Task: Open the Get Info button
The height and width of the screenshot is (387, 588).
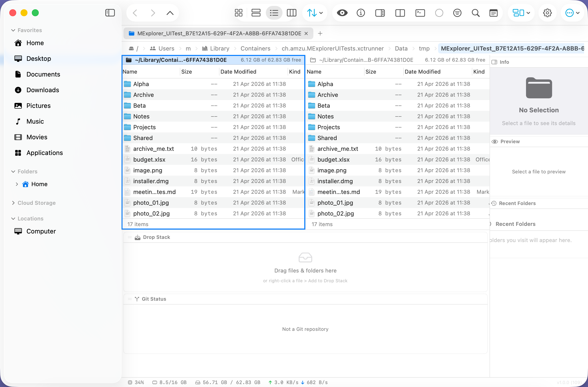Action: 361,13
